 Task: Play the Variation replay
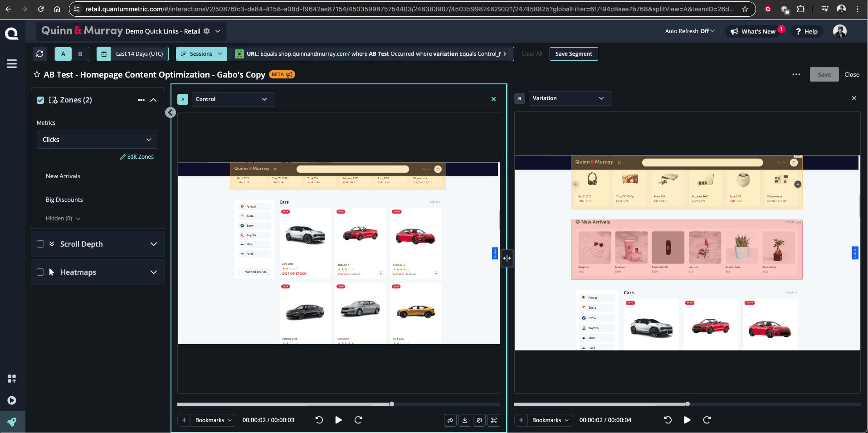[687, 420]
